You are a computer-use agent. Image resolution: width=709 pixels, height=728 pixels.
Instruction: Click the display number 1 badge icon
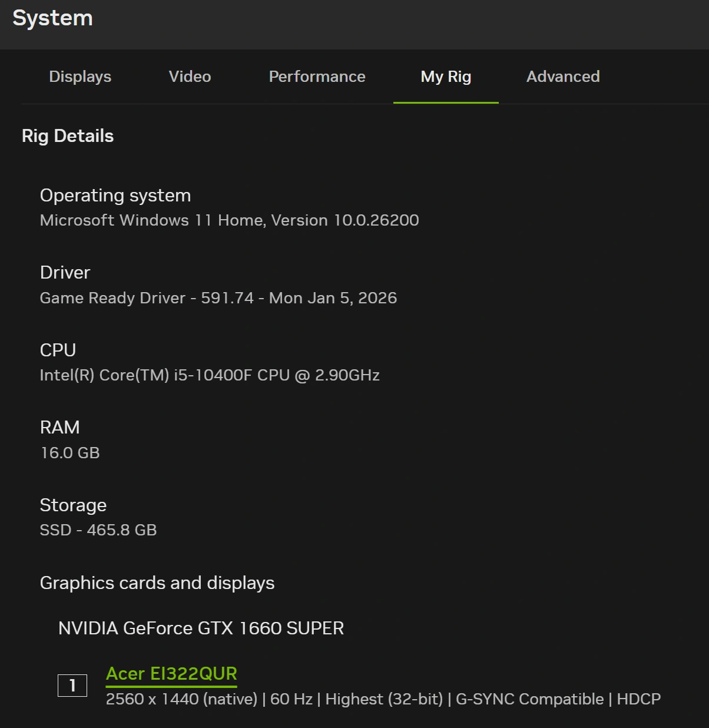(x=72, y=686)
